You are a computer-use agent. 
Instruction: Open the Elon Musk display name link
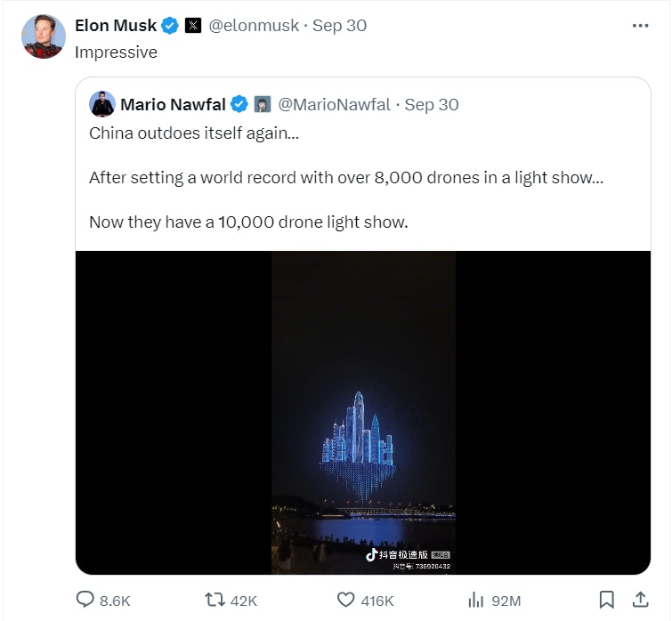pos(116,26)
